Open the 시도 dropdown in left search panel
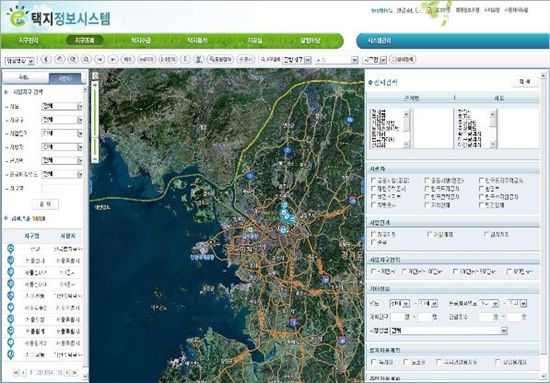This screenshot has height=383, width=550. tap(62, 106)
